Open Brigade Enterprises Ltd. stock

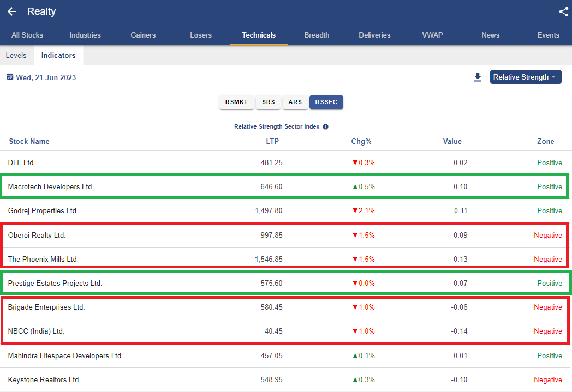(x=286, y=307)
